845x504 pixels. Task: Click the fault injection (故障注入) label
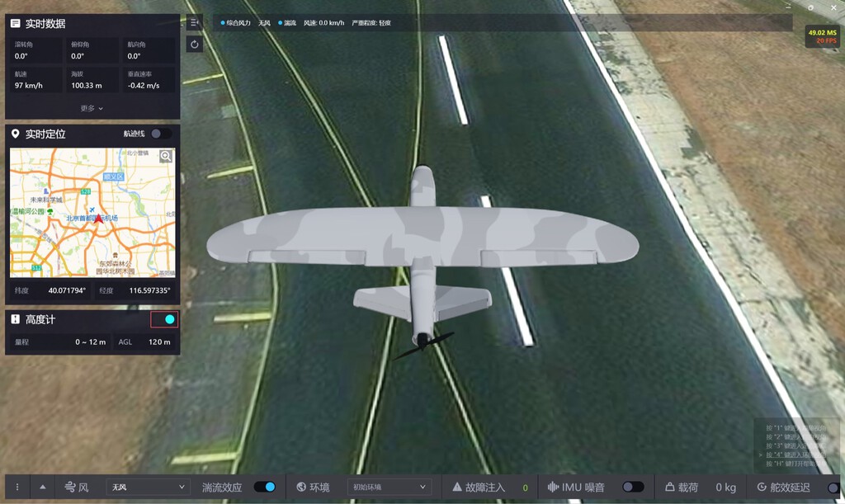coord(485,488)
